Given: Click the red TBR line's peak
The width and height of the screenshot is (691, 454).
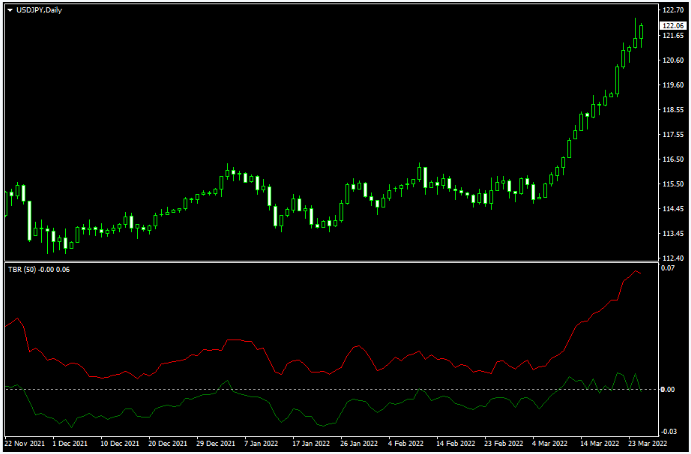Looking at the screenshot, I should [x=636, y=271].
